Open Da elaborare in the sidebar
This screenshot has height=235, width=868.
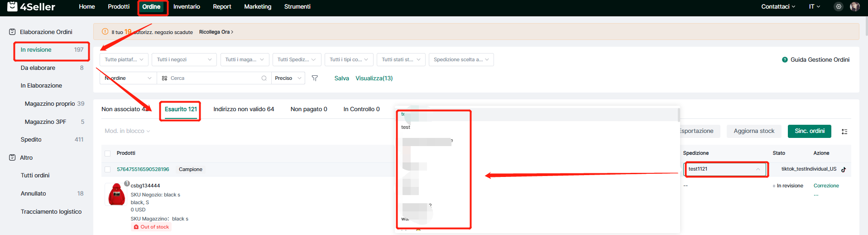38,68
